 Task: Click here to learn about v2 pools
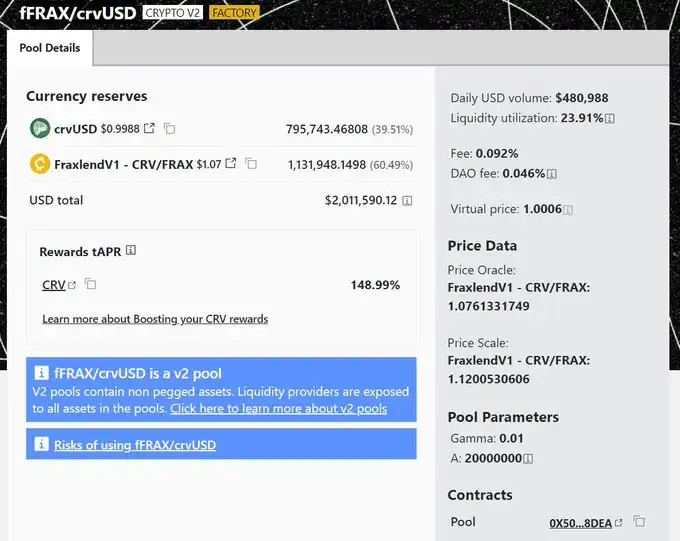(x=278, y=409)
